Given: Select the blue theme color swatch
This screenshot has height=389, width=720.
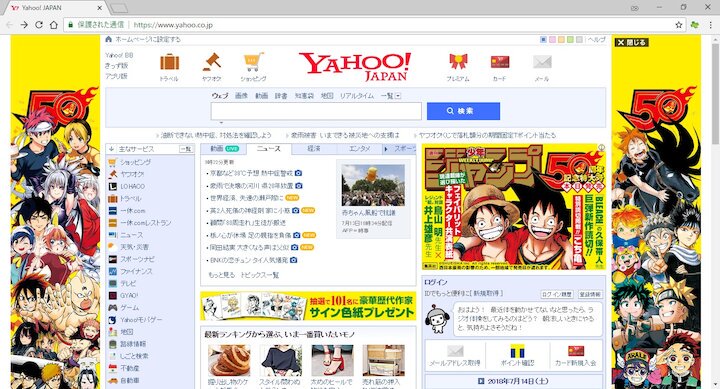Looking at the screenshot, I should 543,40.
